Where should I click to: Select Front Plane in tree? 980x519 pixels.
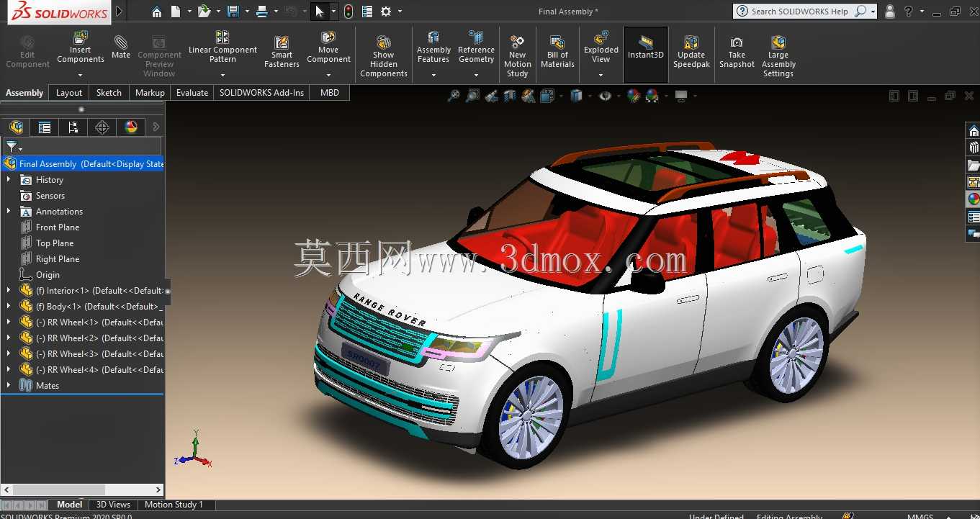(58, 227)
